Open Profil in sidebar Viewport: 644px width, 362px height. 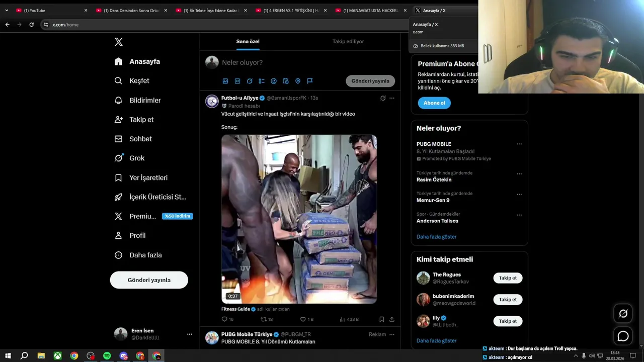pos(130,235)
